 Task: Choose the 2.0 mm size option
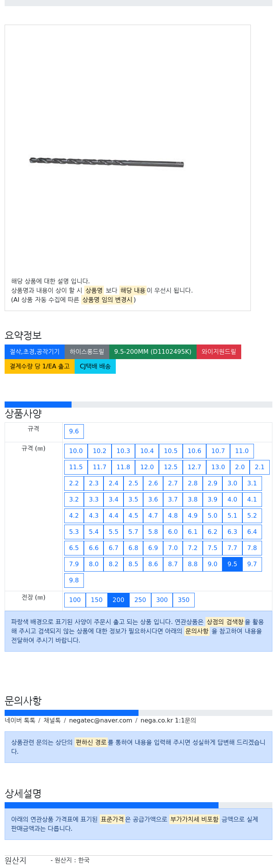click(240, 467)
